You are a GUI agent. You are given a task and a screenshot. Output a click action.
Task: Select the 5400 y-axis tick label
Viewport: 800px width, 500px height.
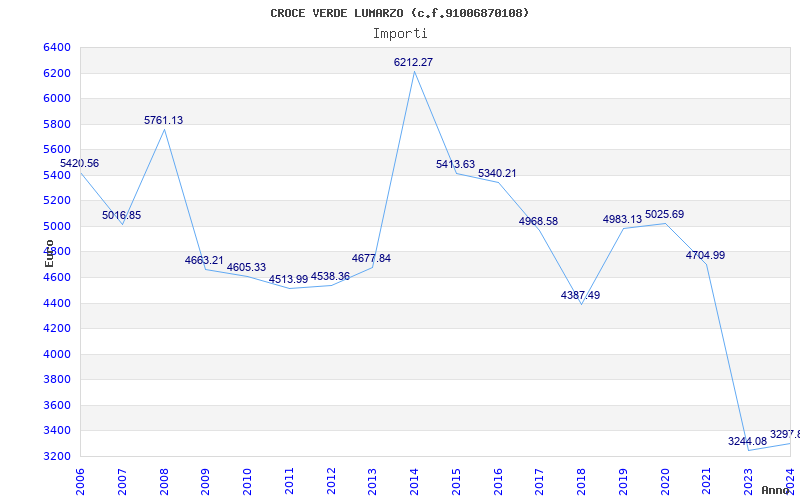click(57, 176)
